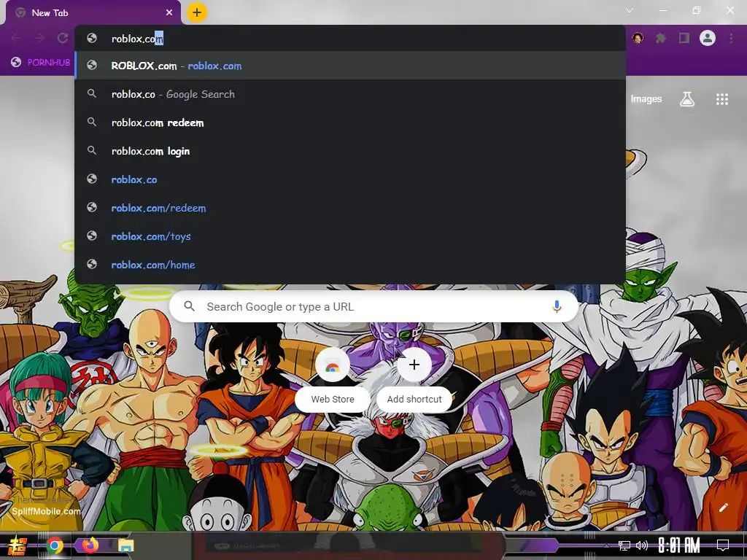The width and height of the screenshot is (747, 560).
Task: Choose roblox.co Google Search suggestion
Action: click(350, 94)
